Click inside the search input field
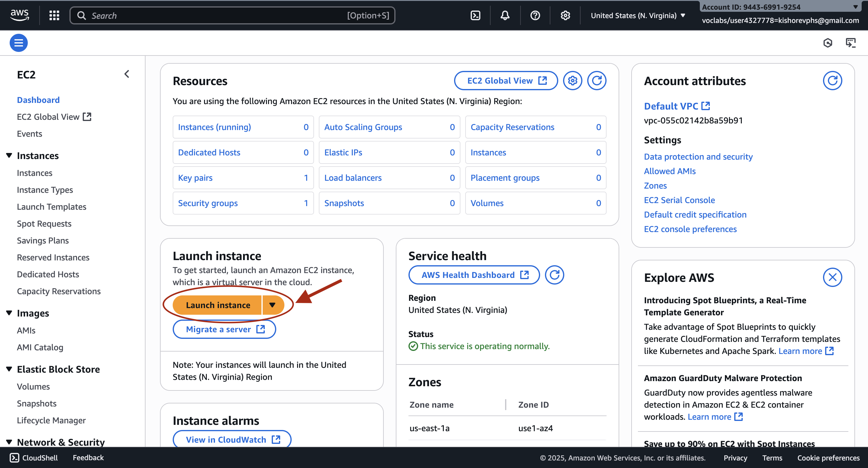This screenshot has width=868, height=468. (x=232, y=15)
